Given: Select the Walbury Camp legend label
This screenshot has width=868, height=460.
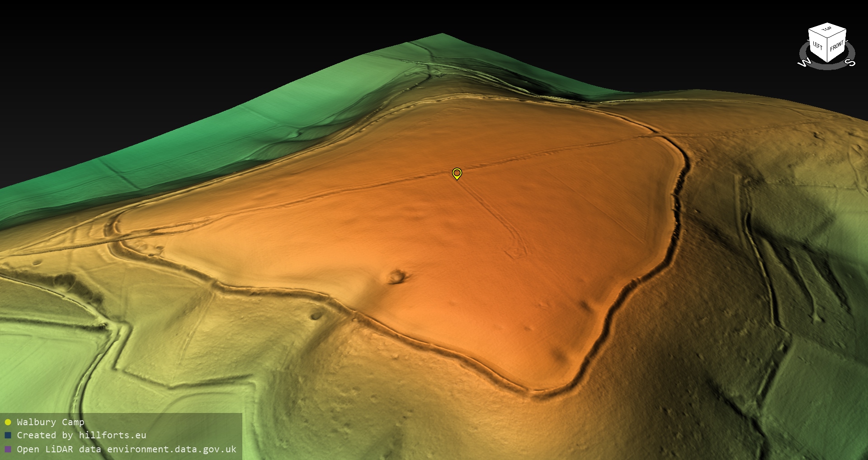Looking at the screenshot, I should click(50, 422).
